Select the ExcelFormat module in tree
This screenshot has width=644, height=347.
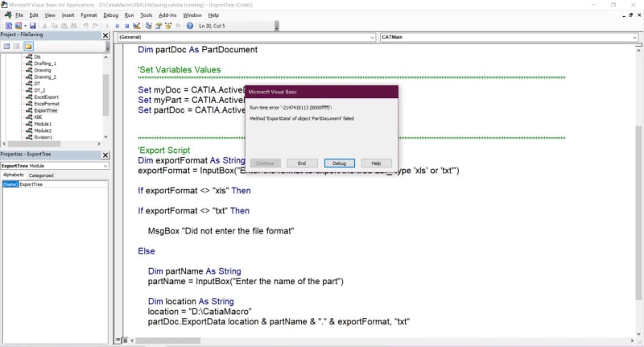tap(47, 104)
